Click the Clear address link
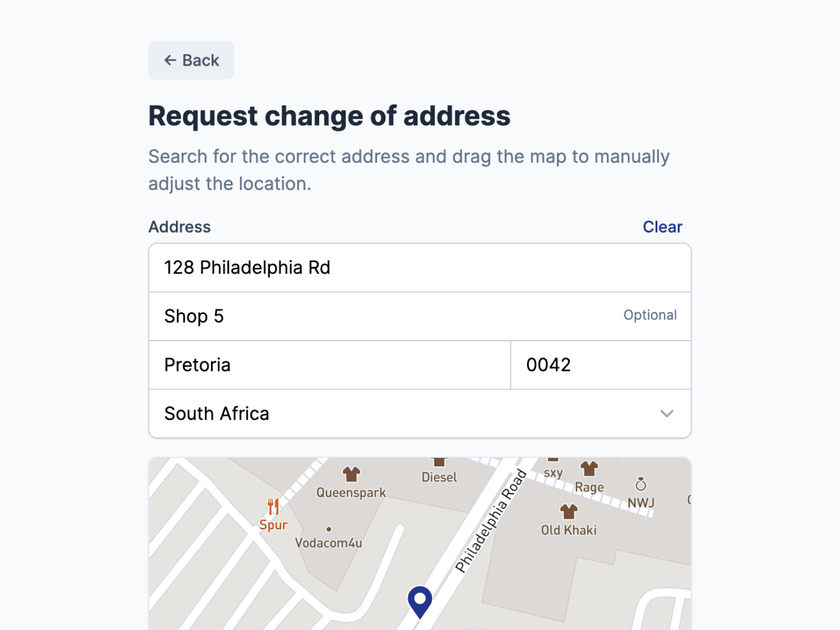Image resolution: width=840 pixels, height=630 pixels. pos(663,227)
